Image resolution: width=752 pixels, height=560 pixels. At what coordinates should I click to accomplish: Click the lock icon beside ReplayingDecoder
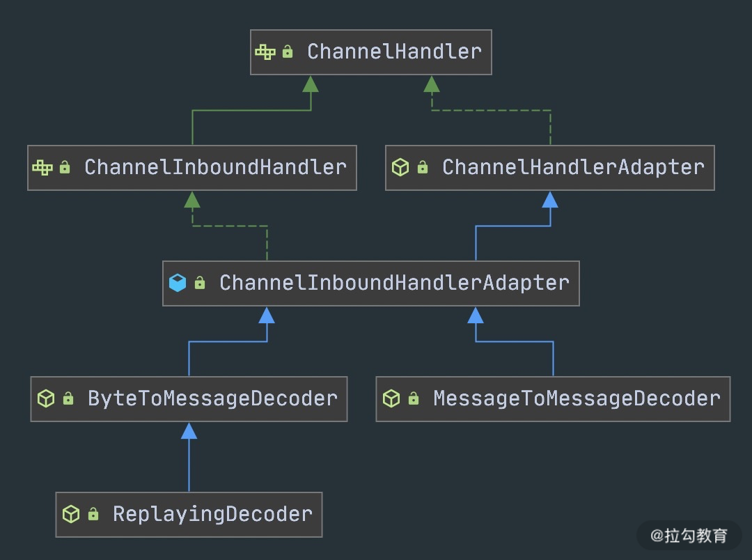click(93, 514)
